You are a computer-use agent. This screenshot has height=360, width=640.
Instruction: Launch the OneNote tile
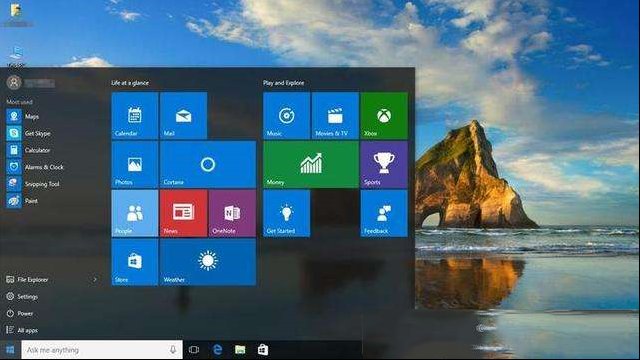pyautogui.click(x=232, y=213)
